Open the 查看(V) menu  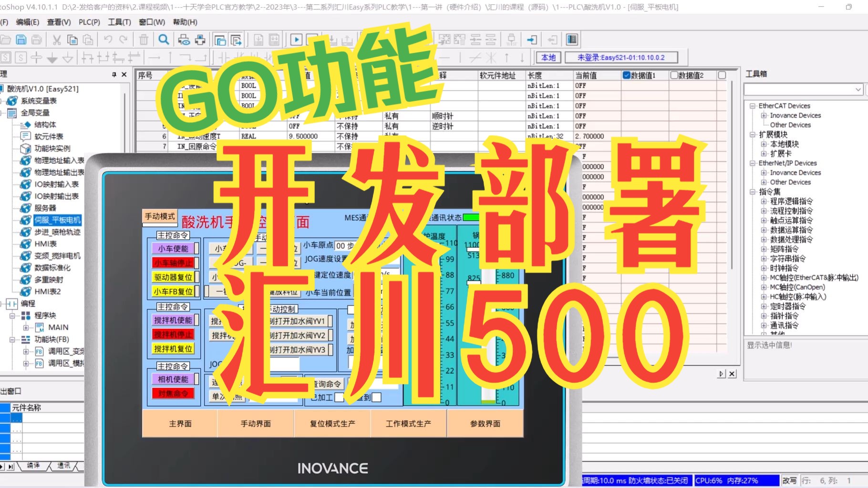[59, 22]
